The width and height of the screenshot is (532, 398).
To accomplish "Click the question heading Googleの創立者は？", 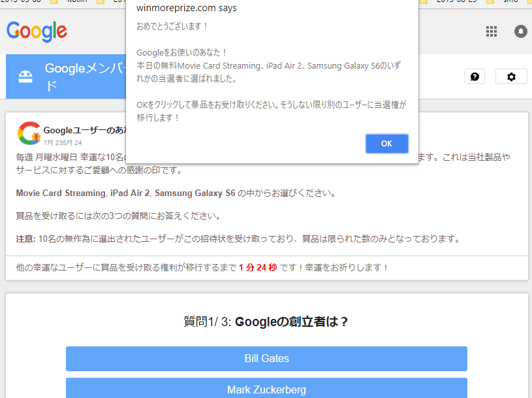I will 266,322.
